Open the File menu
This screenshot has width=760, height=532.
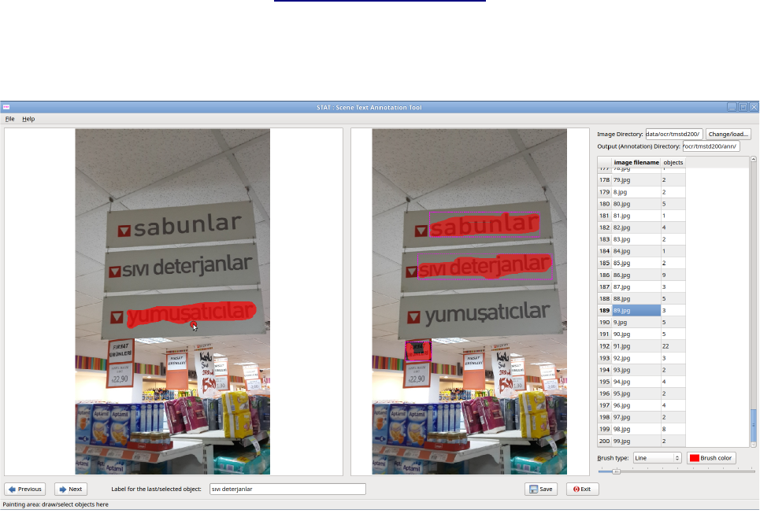9,119
